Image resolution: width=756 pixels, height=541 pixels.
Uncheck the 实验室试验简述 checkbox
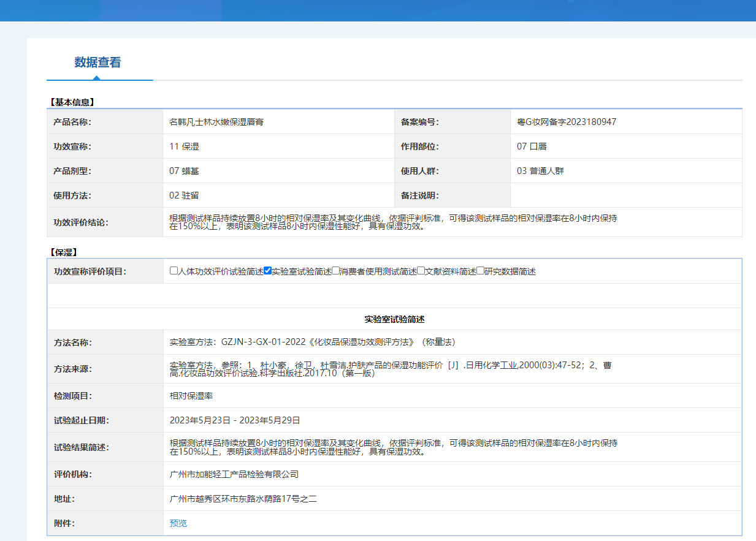point(267,271)
